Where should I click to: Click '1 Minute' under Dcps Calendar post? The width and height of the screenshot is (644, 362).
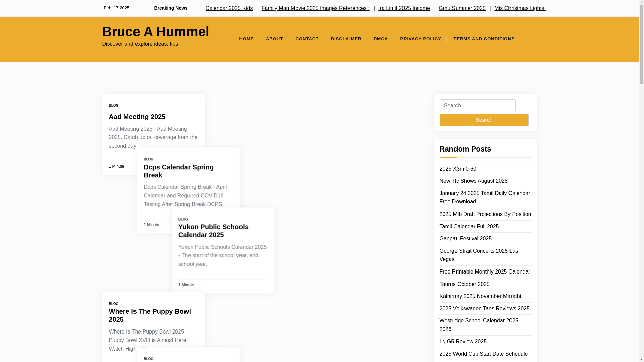click(x=151, y=225)
